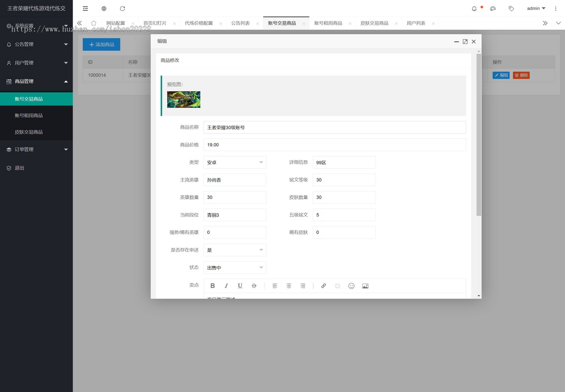565x392 pixels.
Task: Click the 商品名称 input field
Action: 335,128
